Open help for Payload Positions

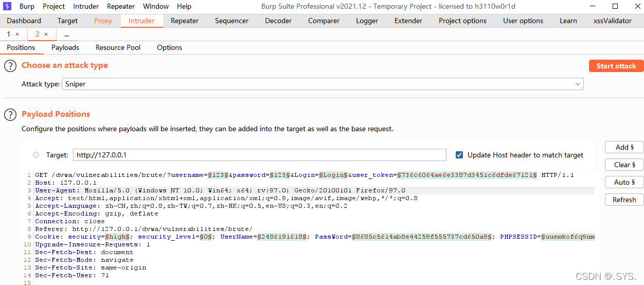click(x=10, y=115)
